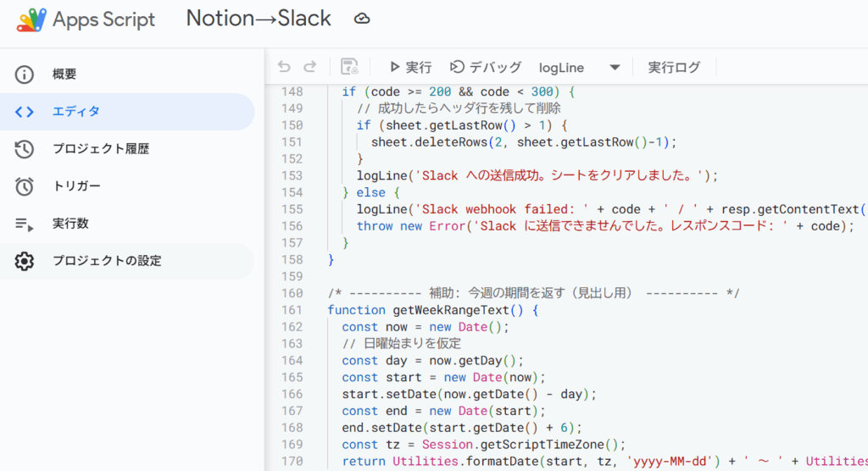Screen dimensions: 868x471
Task: Click 'const day = now.getDay();' line
Action: (x=432, y=360)
